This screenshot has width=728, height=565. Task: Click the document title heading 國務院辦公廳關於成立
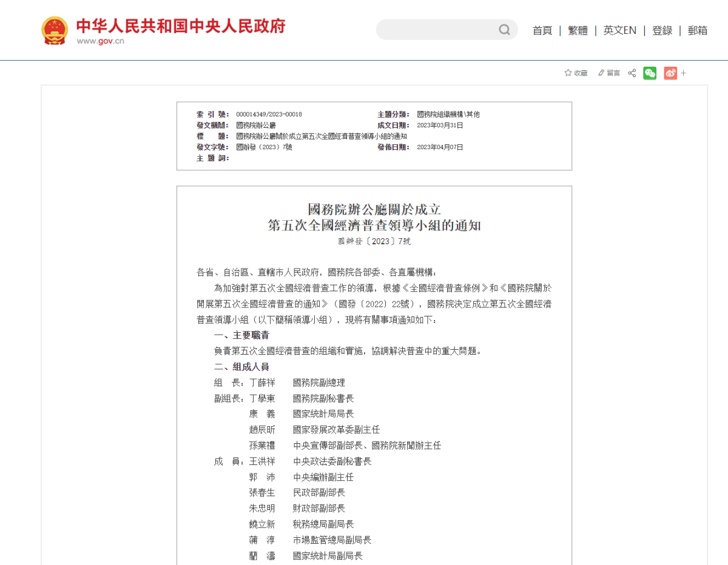tap(374, 210)
